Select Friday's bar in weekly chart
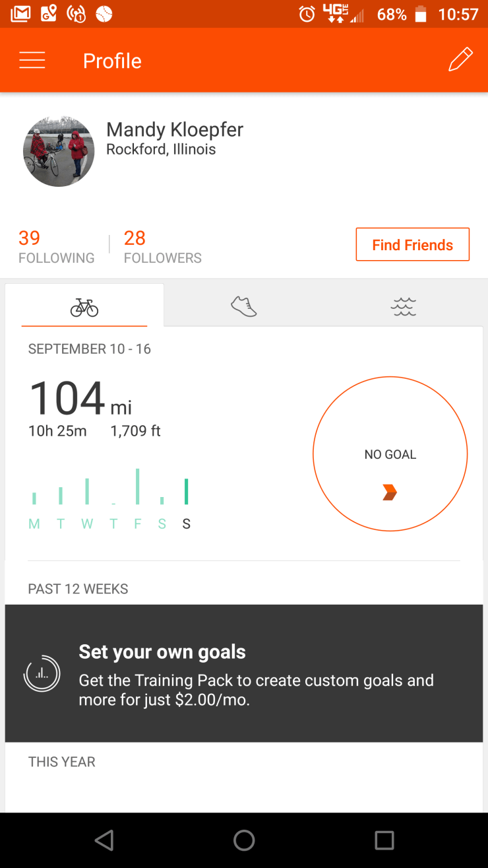This screenshot has height=868, width=488. (x=137, y=487)
